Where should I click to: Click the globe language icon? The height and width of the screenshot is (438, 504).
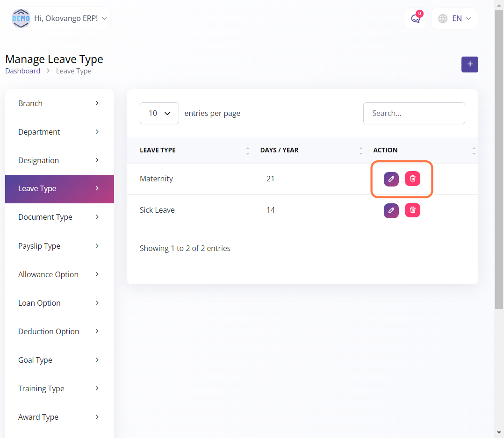pyautogui.click(x=443, y=19)
